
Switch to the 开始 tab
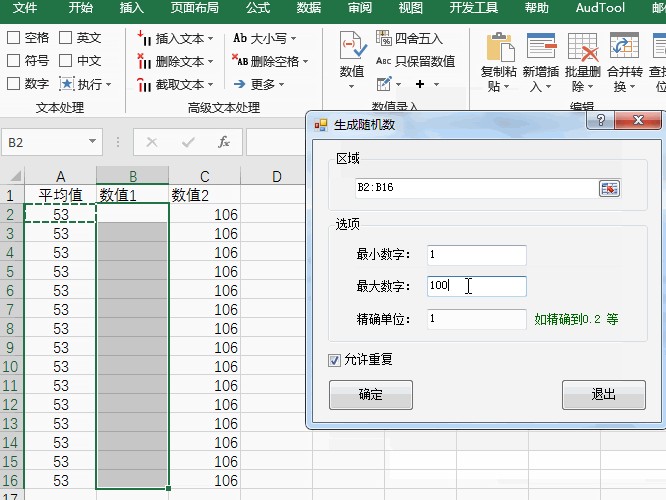click(x=80, y=8)
